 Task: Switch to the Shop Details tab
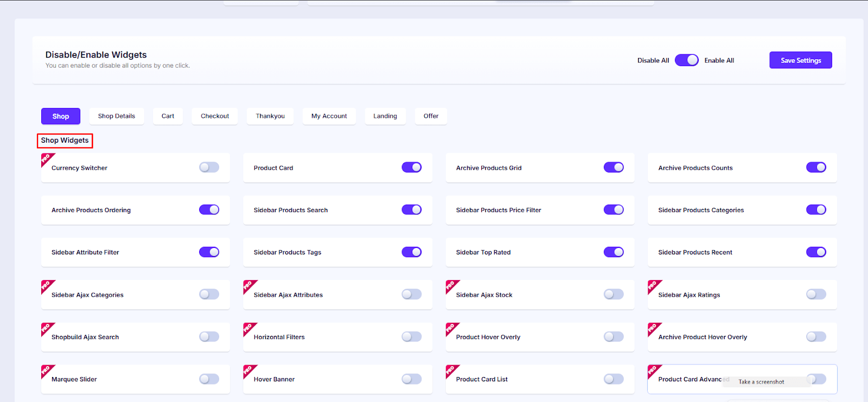pos(117,116)
